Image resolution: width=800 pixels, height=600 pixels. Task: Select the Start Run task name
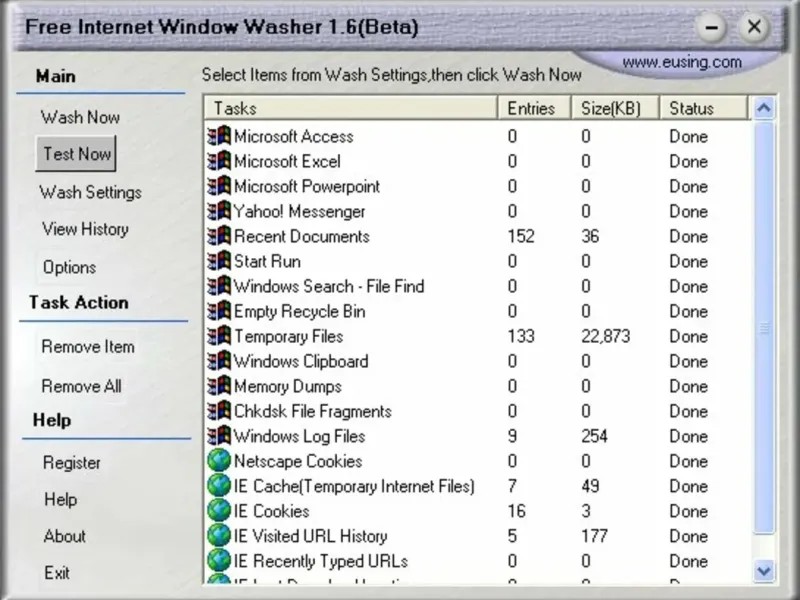[x=267, y=261]
